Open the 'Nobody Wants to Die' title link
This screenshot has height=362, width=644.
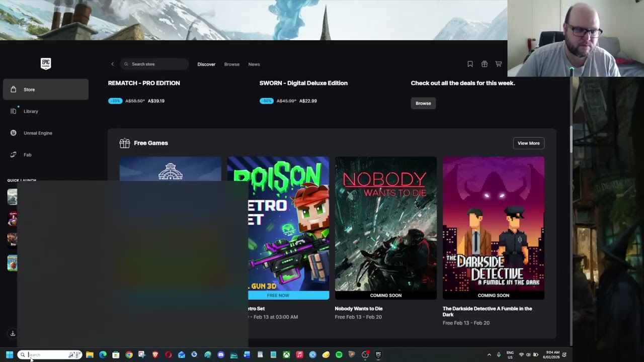[x=359, y=309]
